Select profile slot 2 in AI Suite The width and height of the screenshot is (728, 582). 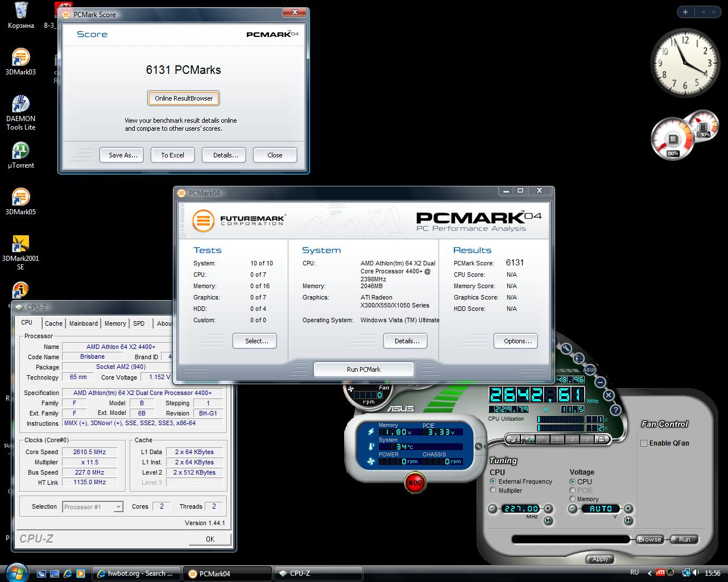(x=572, y=439)
